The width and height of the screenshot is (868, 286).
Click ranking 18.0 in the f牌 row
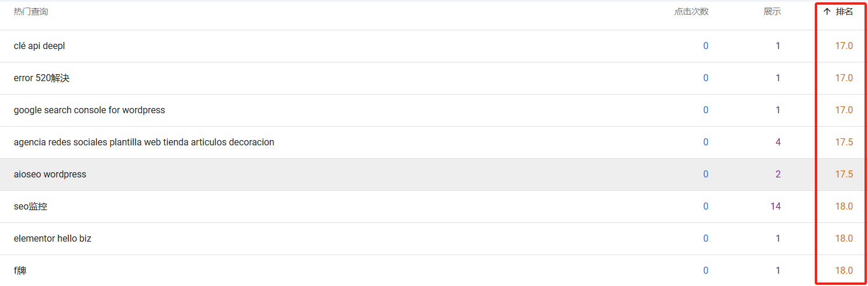click(843, 271)
